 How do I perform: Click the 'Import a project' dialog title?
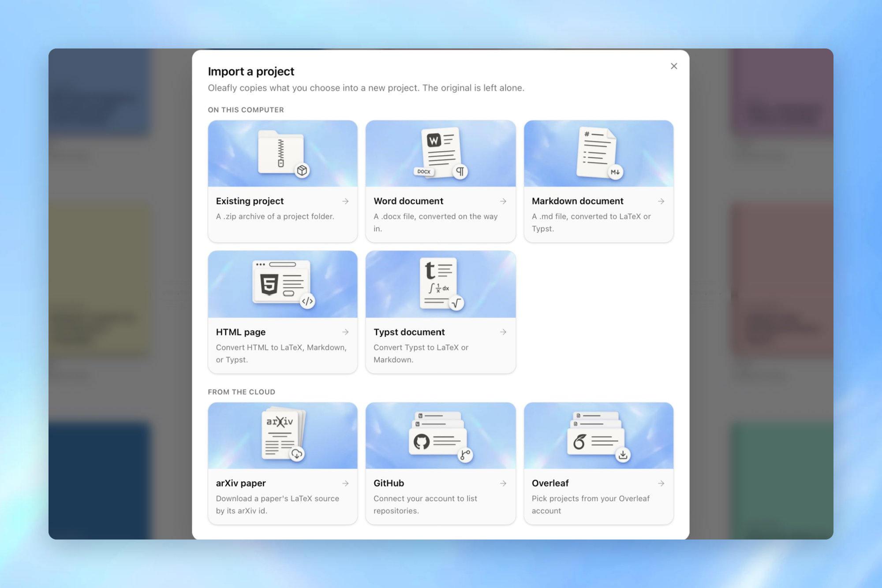tap(251, 71)
